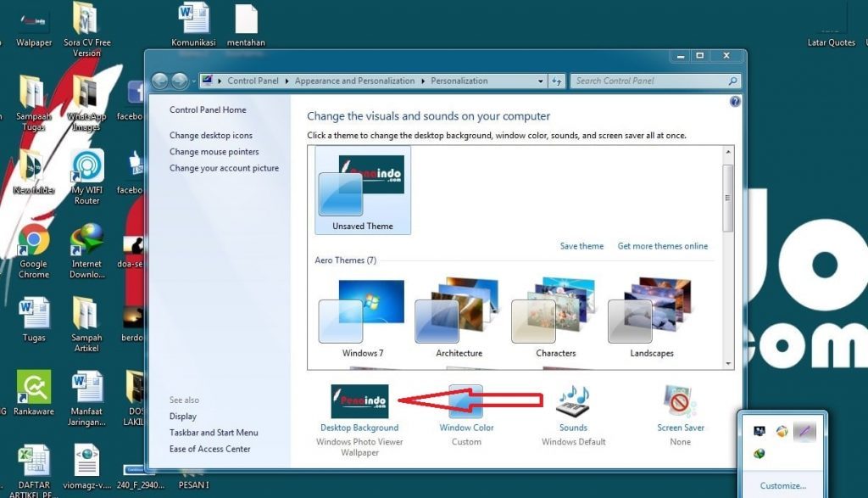Click Control Panel in breadcrumb
The image size is (868, 498).
253,81
